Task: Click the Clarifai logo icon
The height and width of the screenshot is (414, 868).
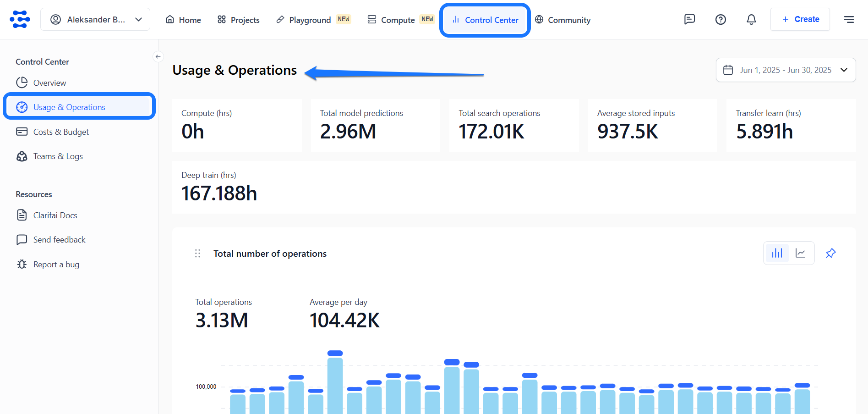Action: [x=20, y=19]
